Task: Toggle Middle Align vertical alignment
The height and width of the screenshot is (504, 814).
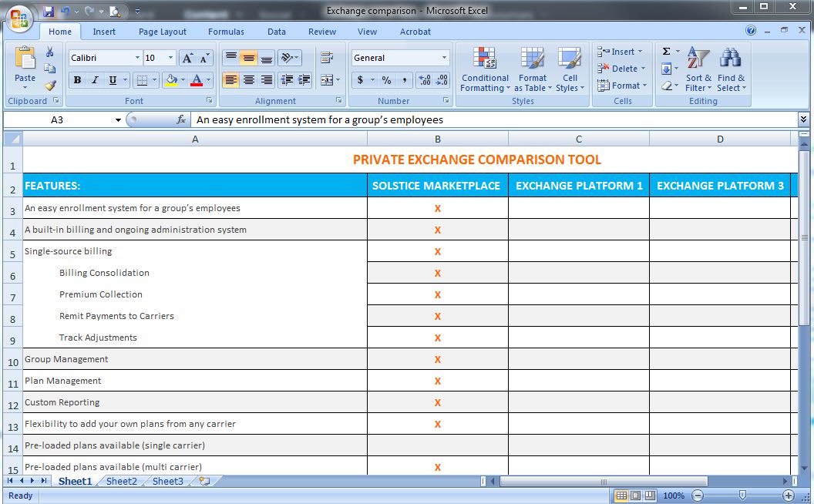Action: point(249,58)
